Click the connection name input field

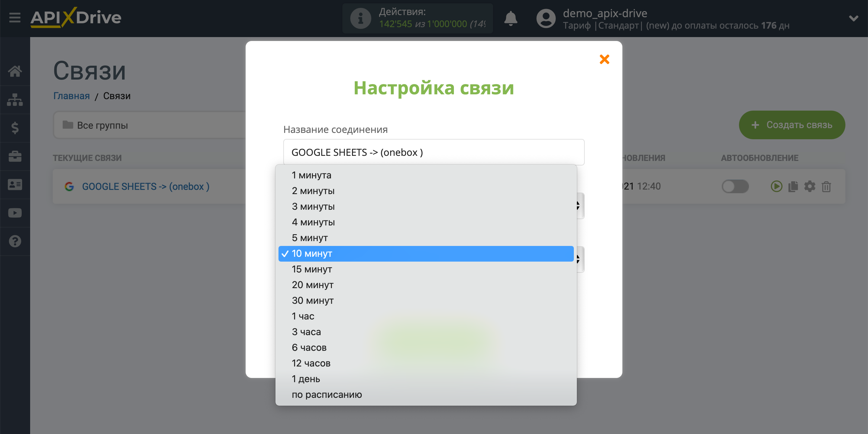point(434,152)
